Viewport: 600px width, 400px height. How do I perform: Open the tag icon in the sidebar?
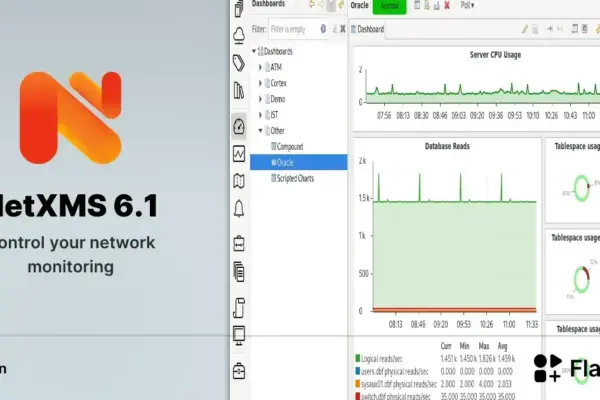tap(239, 63)
